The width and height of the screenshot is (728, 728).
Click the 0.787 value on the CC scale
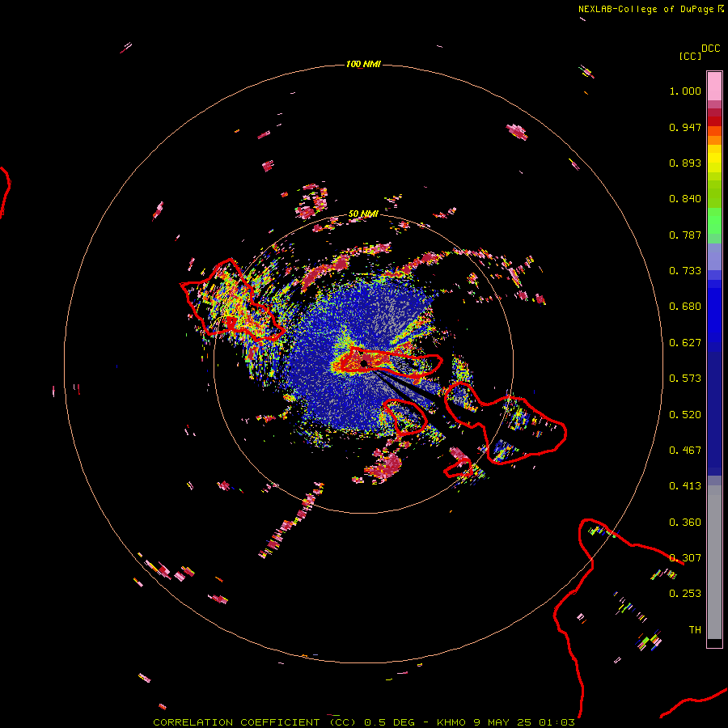pyautogui.click(x=685, y=235)
